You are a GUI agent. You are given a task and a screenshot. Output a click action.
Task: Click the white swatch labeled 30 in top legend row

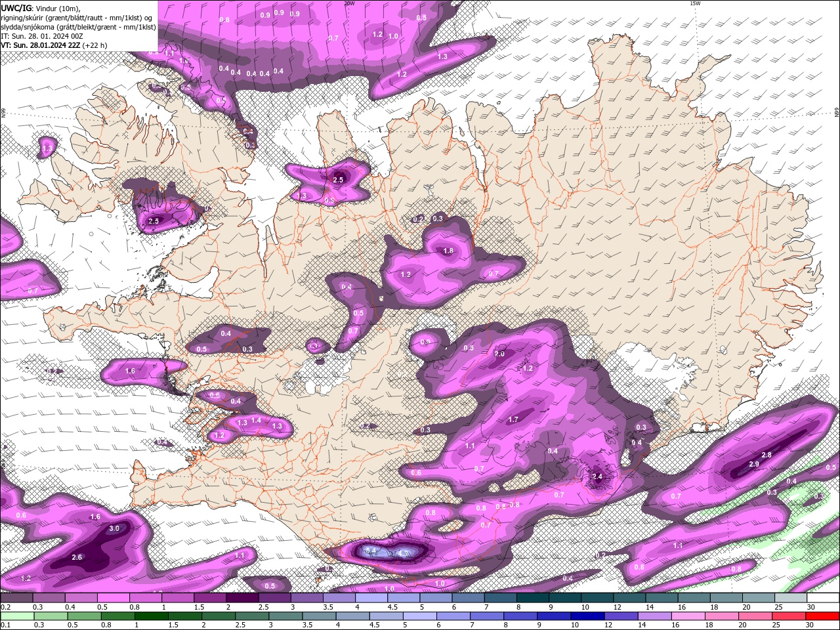click(x=823, y=597)
